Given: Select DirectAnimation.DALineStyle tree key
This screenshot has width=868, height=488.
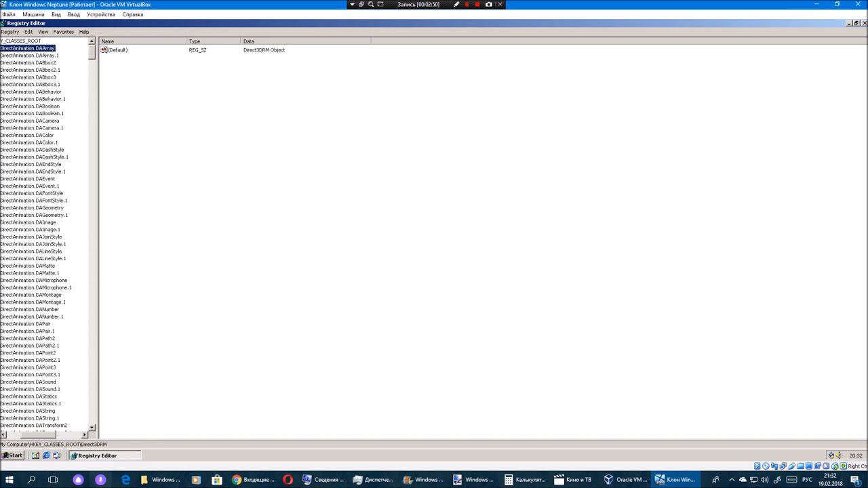Looking at the screenshot, I should [x=31, y=251].
